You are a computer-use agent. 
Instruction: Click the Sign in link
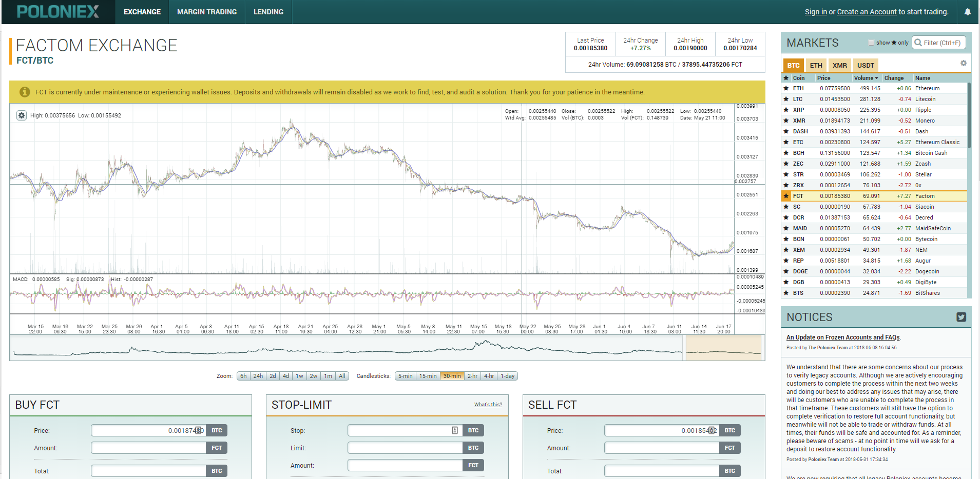point(816,12)
